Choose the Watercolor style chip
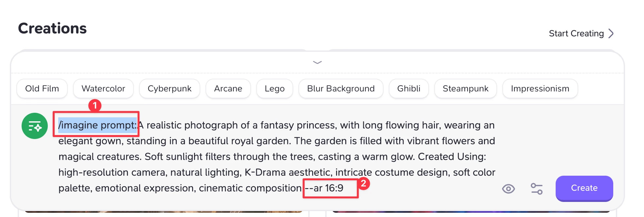 [103, 89]
